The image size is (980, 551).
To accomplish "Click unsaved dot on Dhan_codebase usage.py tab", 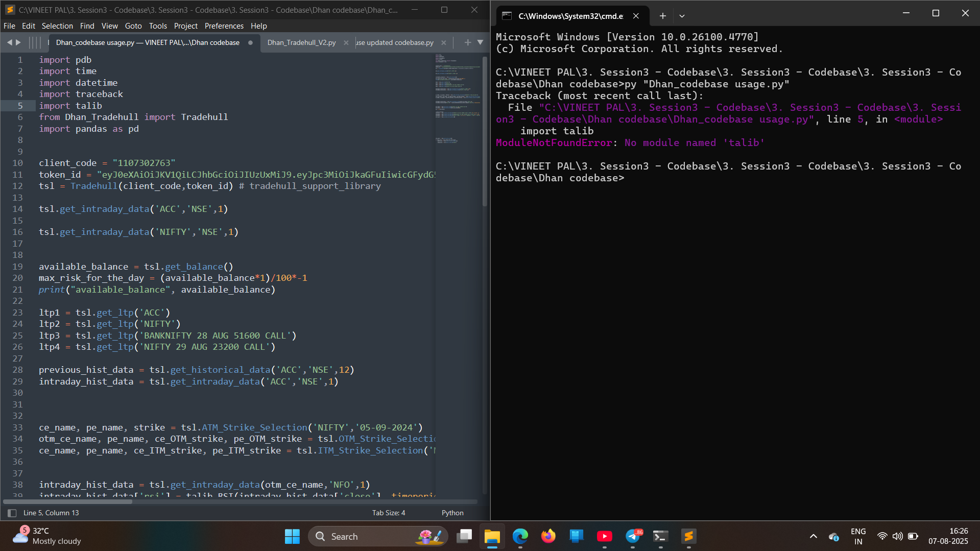I will 250,43.
